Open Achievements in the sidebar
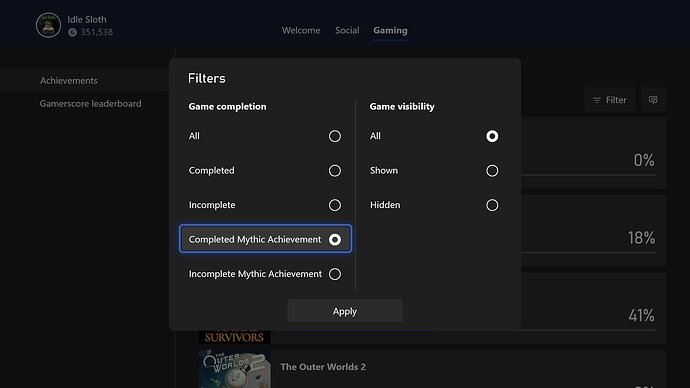The height and width of the screenshot is (388, 690). coord(69,81)
